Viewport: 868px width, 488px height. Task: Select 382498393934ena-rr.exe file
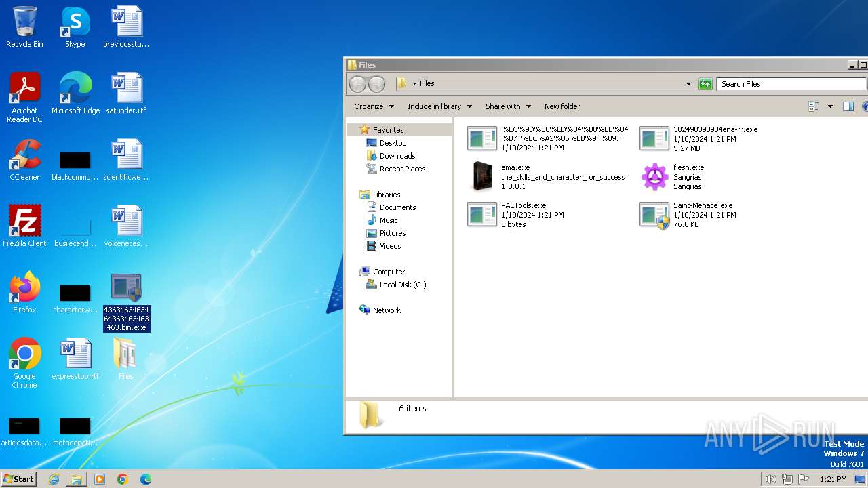pyautogui.click(x=699, y=139)
